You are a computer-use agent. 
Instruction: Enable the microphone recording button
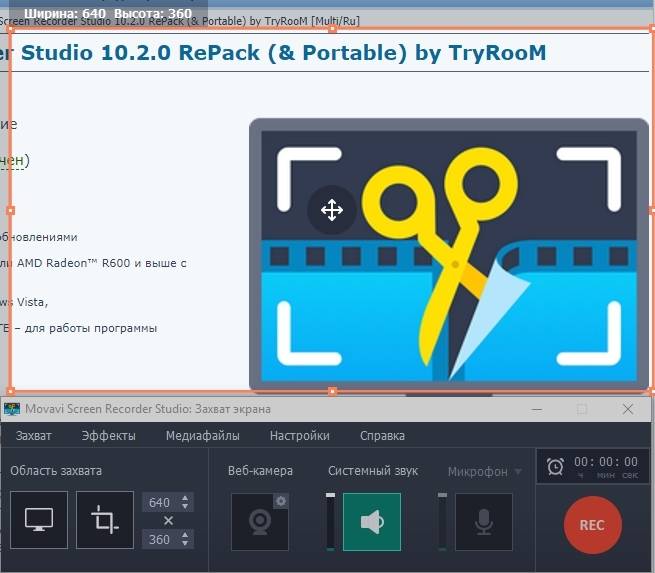click(x=484, y=522)
